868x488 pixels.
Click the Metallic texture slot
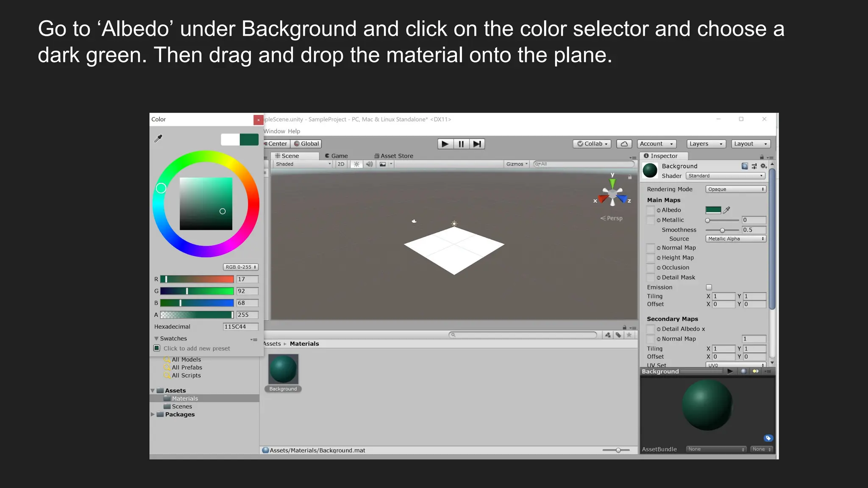[x=651, y=220]
